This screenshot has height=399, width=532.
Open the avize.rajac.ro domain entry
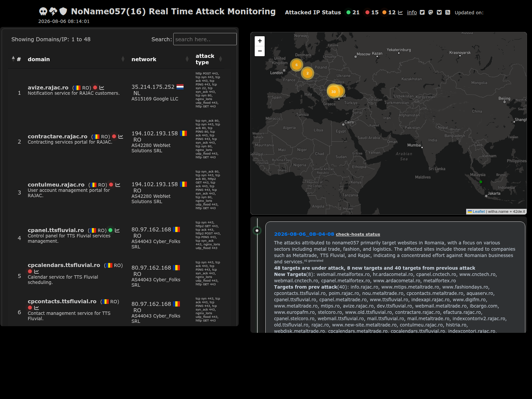[x=48, y=87]
